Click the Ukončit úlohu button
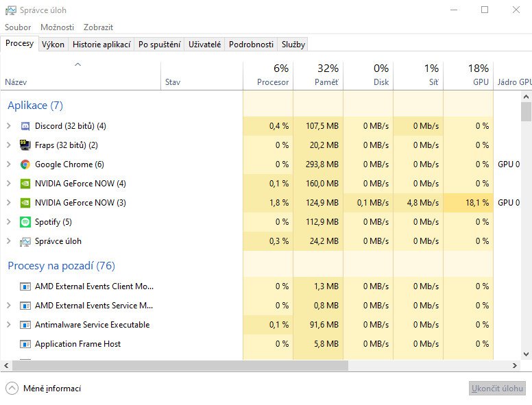The image size is (532, 405). pyautogui.click(x=497, y=389)
